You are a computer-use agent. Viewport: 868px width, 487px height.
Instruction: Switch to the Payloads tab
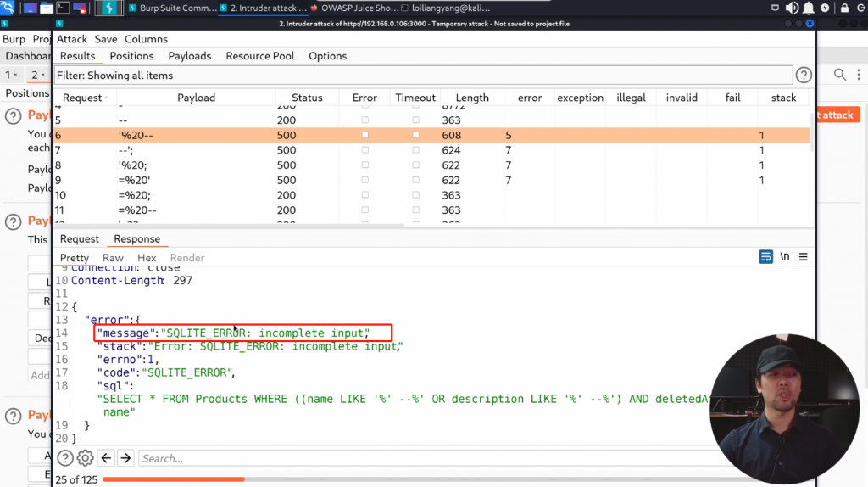[189, 56]
